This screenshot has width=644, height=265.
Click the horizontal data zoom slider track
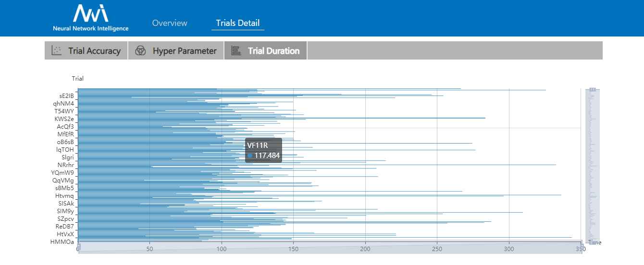[x=330, y=247]
